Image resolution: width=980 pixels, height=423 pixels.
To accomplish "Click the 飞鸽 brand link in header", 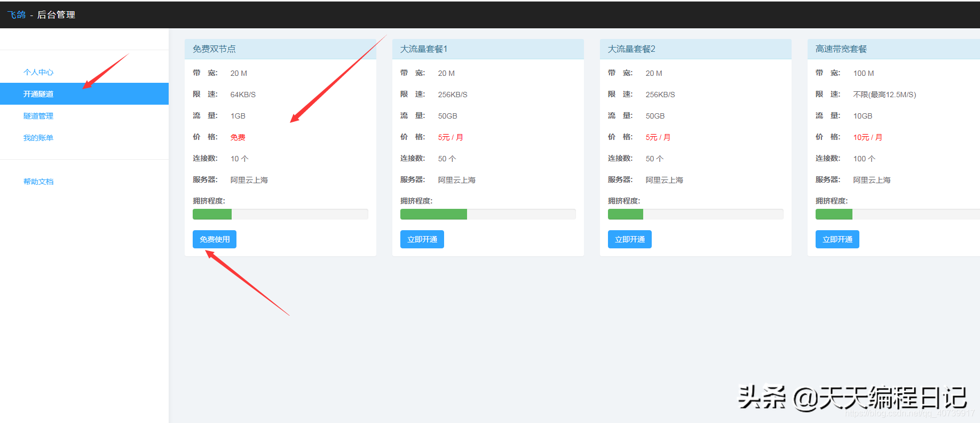I will pyautogui.click(x=17, y=15).
